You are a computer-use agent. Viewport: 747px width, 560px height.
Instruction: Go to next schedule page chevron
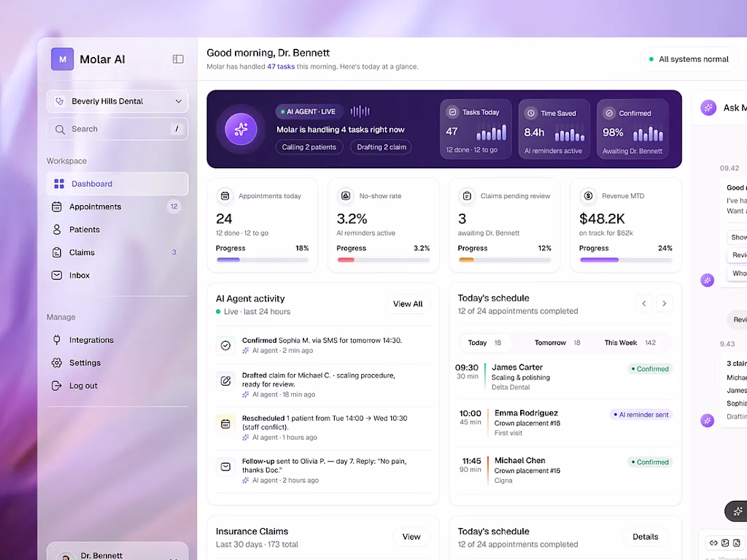pyautogui.click(x=664, y=303)
